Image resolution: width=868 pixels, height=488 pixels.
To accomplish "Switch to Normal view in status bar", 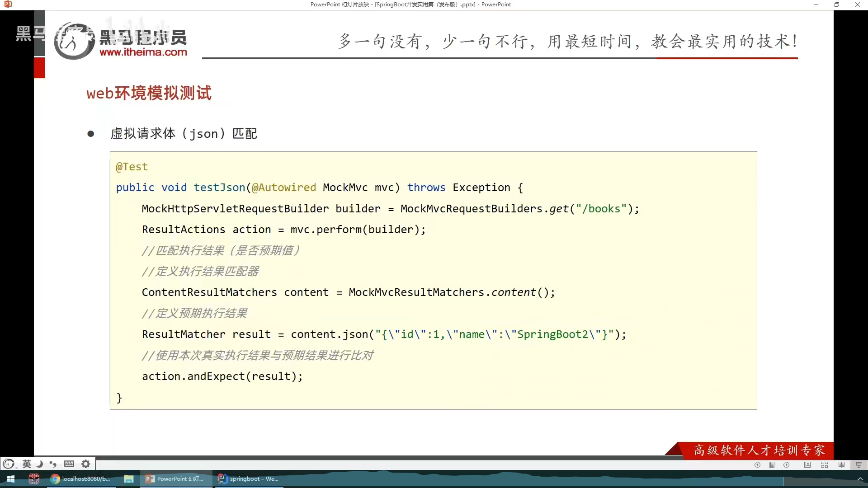I will coord(807,465).
